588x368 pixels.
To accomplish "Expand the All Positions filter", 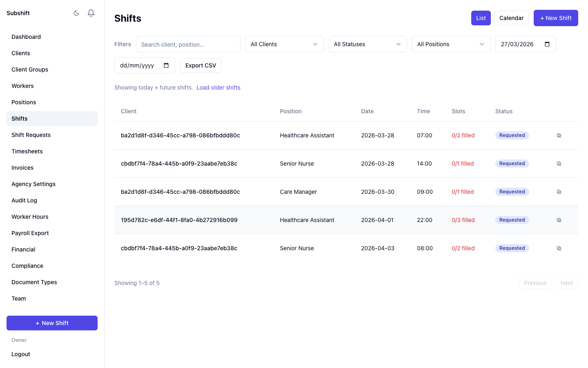I will coord(451,44).
